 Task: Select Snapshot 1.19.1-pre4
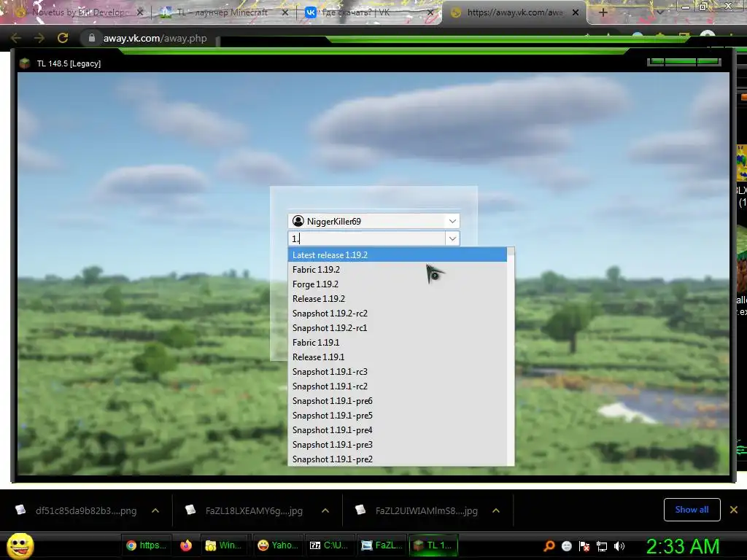(x=398, y=430)
